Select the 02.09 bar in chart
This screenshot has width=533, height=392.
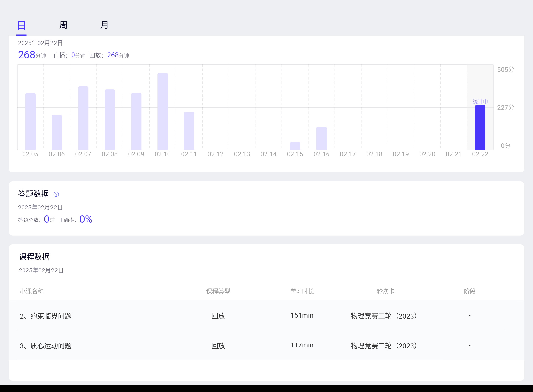[136, 121]
